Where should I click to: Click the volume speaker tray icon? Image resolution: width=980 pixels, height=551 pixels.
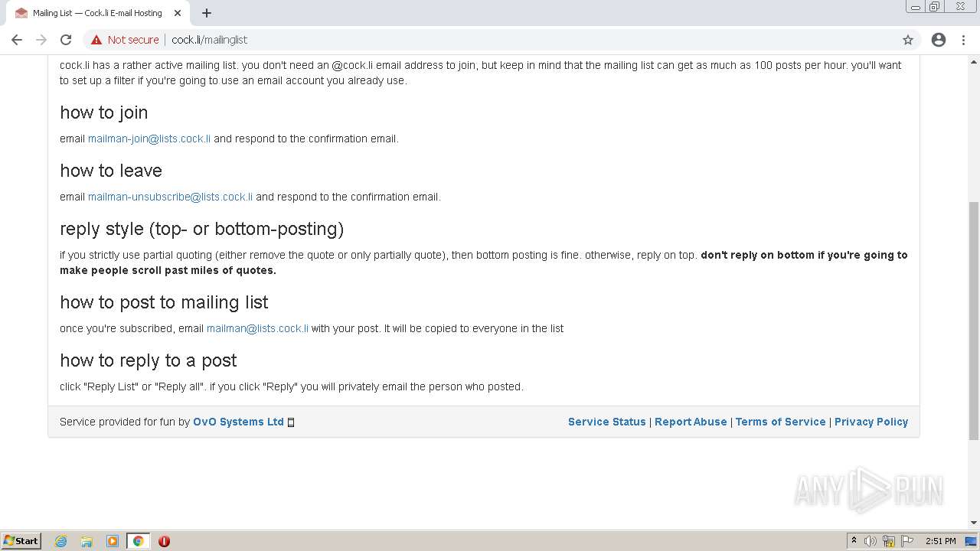(871, 541)
